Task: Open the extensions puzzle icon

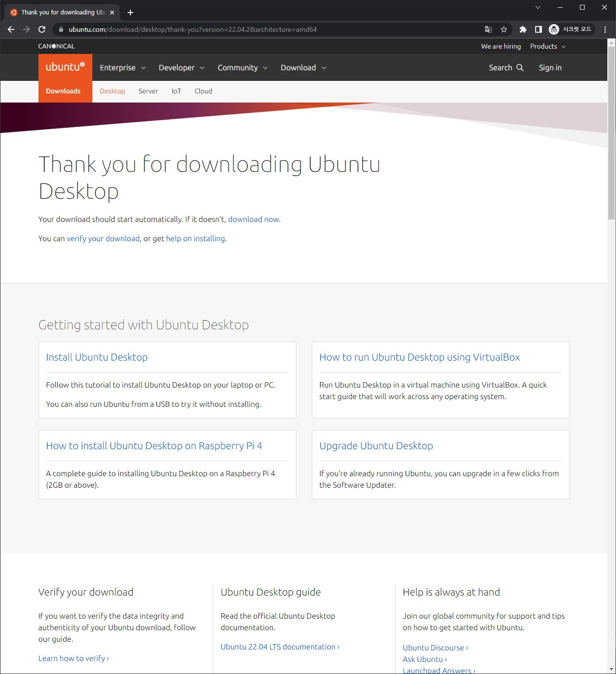Action: click(x=523, y=29)
